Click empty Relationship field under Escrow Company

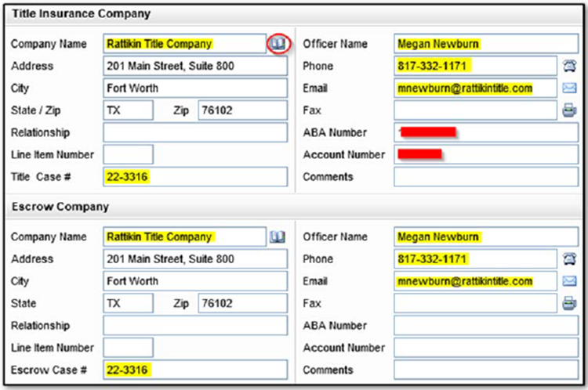[x=195, y=325]
